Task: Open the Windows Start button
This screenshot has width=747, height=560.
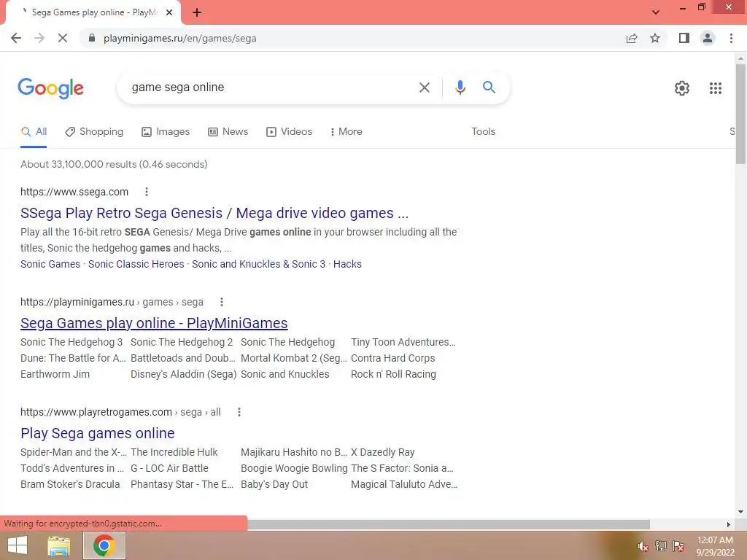Action: pyautogui.click(x=18, y=545)
